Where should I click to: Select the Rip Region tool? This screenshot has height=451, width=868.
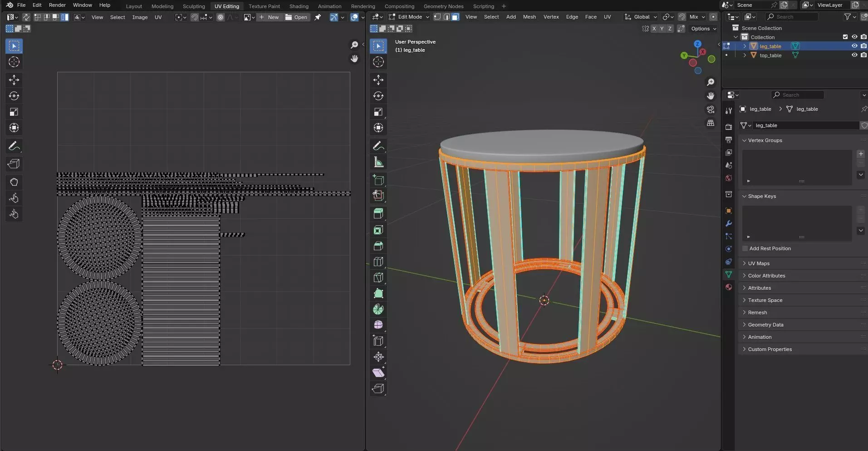point(378,388)
